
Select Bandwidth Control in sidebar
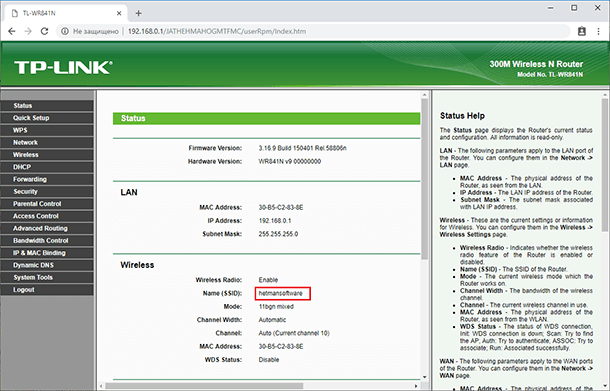click(47, 240)
